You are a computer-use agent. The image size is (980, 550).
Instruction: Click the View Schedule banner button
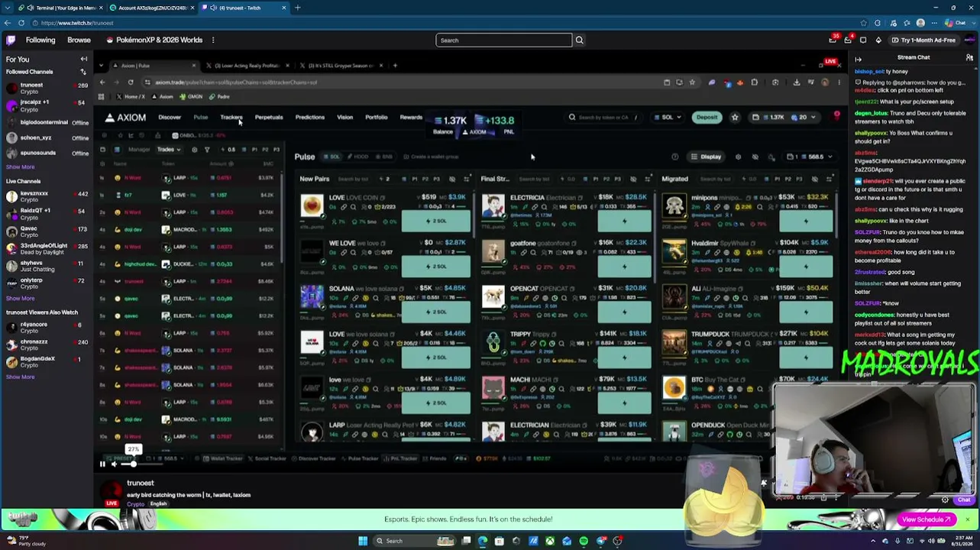click(x=927, y=519)
